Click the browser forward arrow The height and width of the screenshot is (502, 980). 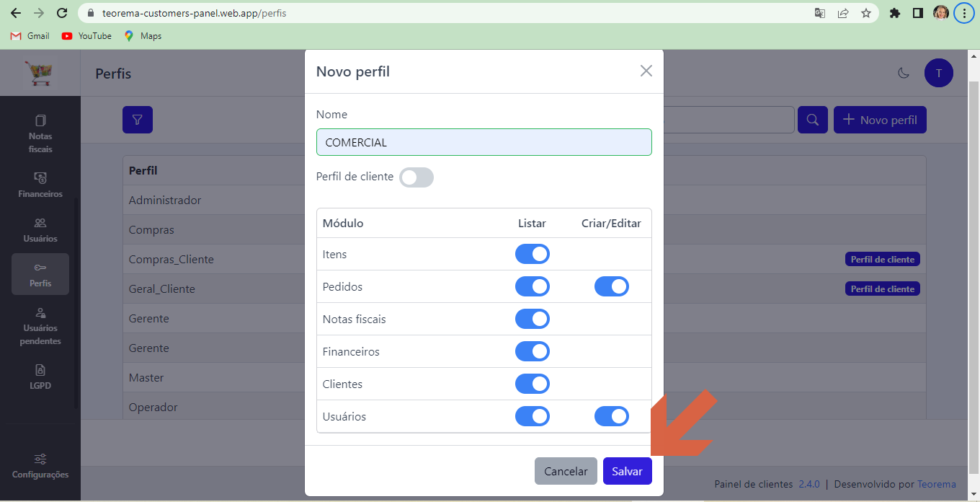click(39, 13)
